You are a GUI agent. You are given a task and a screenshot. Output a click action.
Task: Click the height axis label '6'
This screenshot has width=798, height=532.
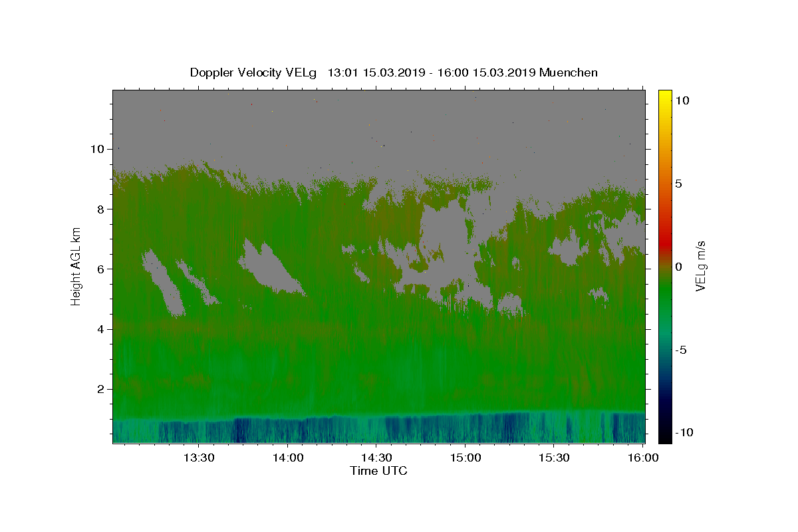[x=102, y=269]
